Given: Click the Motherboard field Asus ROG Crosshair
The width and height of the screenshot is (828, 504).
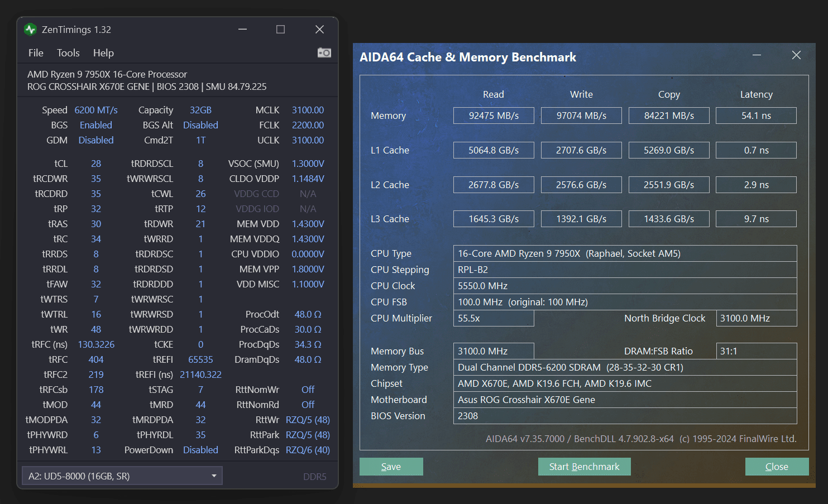Looking at the screenshot, I should pos(625,400).
